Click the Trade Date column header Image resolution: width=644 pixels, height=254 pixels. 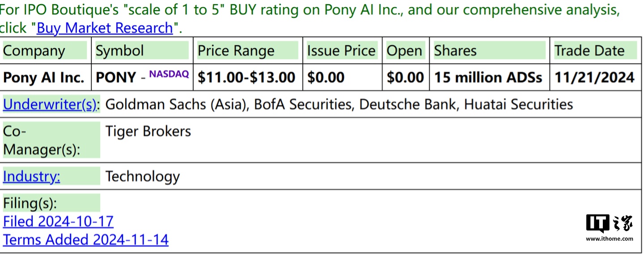pos(589,51)
